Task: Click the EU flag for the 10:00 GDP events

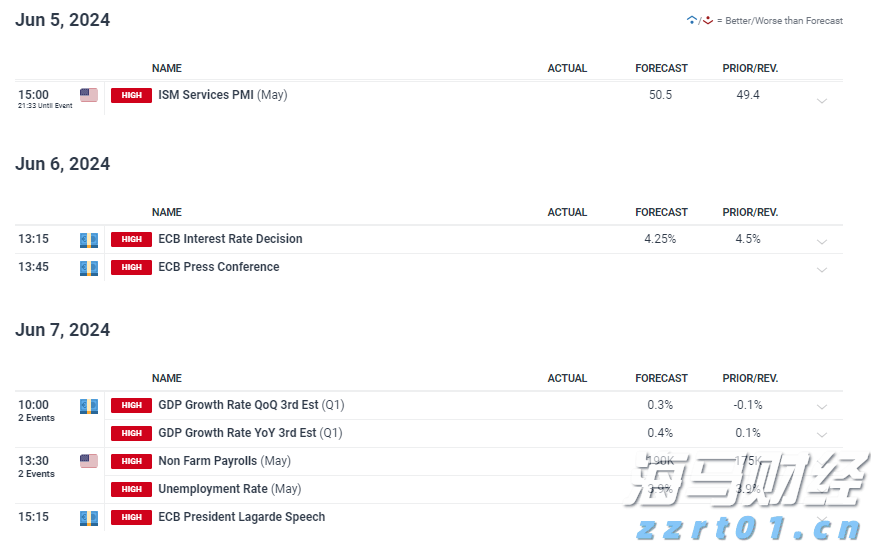Action: (x=89, y=406)
